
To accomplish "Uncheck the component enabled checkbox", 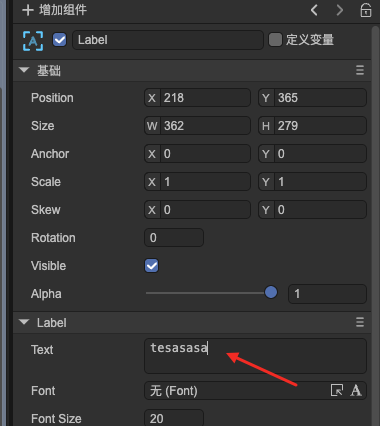I will [x=60, y=40].
